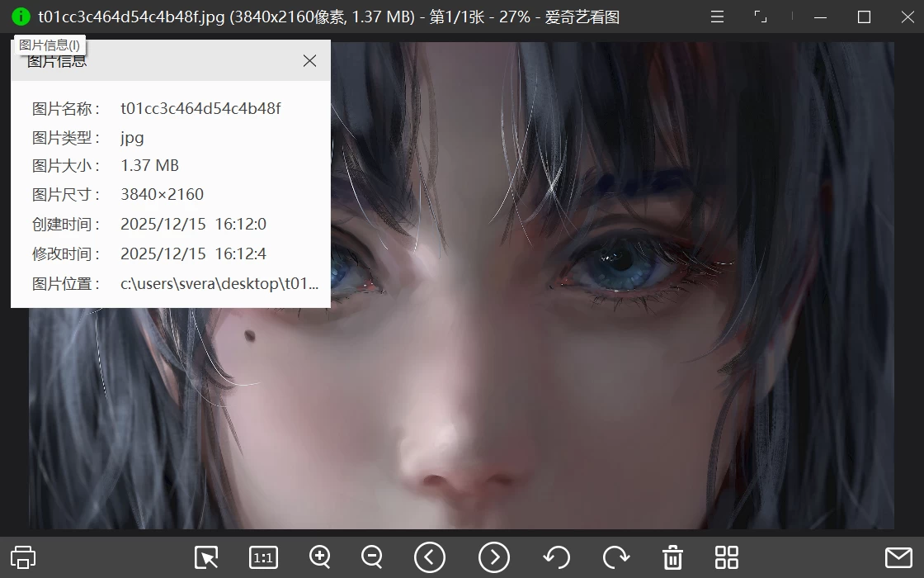
Task: Go to the previous image
Action: pyautogui.click(x=430, y=557)
